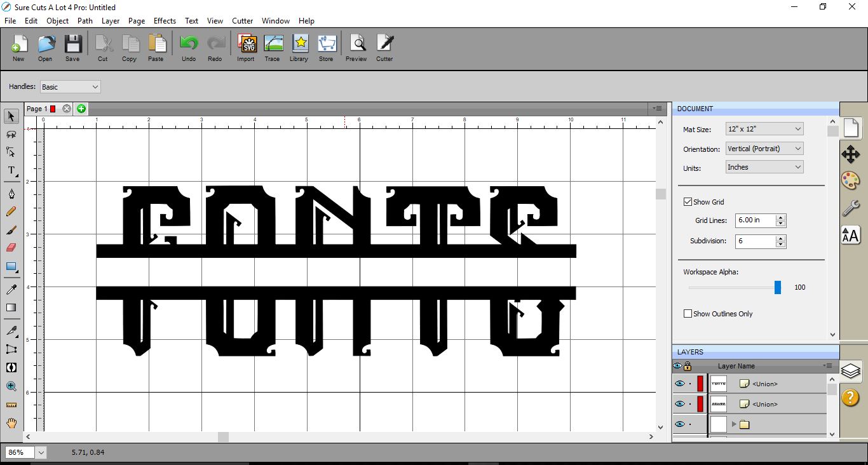Image resolution: width=868 pixels, height=465 pixels.
Task: Enable the Show Outlines Only checkbox
Action: pos(688,314)
